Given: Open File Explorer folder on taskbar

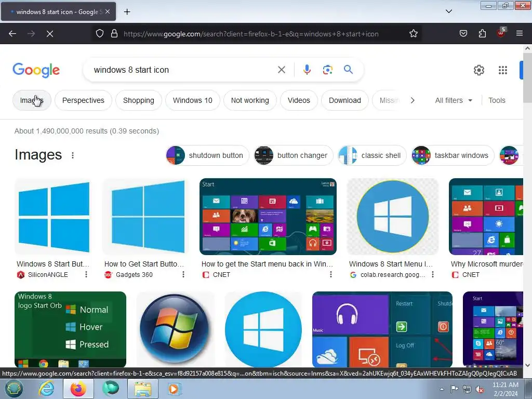Looking at the screenshot, I should tap(143, 389).
